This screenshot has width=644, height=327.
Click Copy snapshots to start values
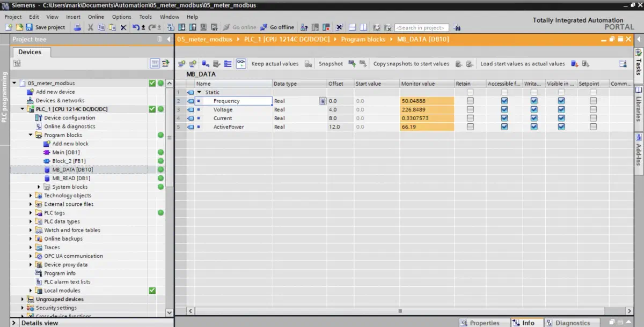(x=411, y=63)
